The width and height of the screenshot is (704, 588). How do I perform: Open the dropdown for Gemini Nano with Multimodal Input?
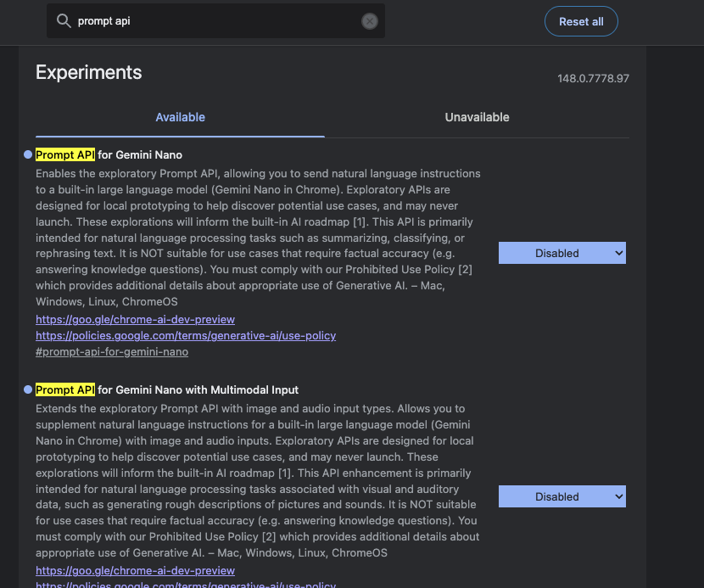(562, 496)
